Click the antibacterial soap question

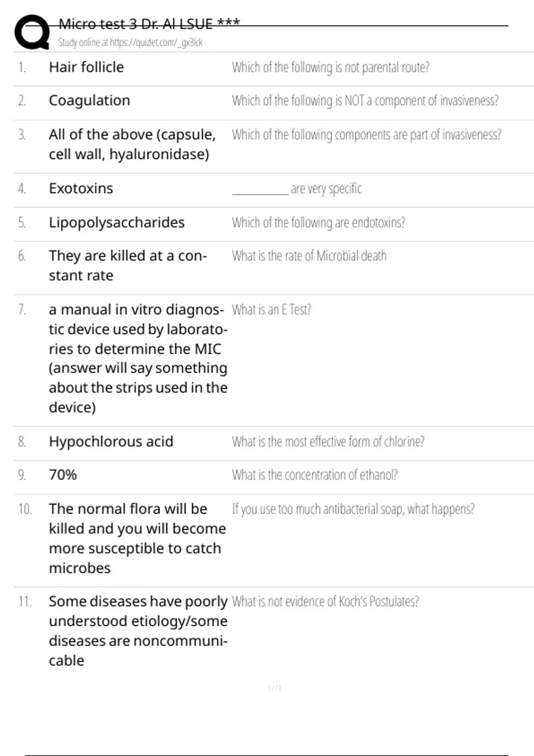pos(353,509)
